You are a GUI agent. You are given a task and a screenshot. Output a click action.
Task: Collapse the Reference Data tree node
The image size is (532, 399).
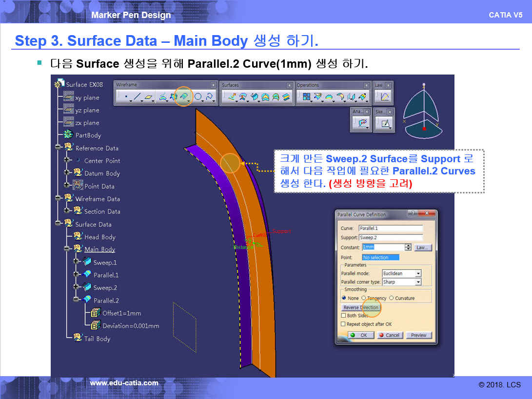[59, 147]
